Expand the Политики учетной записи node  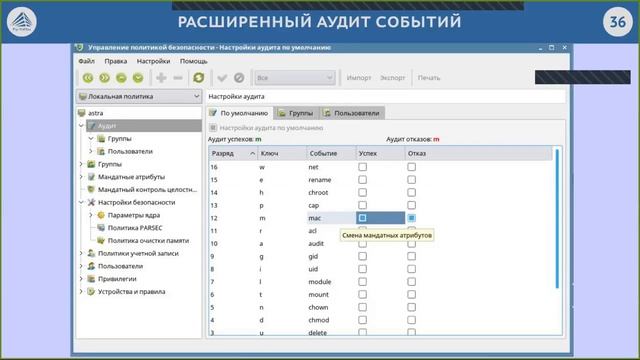pos(81,253)
